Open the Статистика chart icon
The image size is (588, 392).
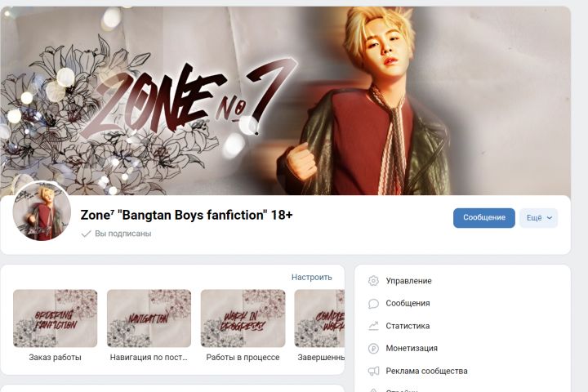pyautogui.click(x=373, y=326)
